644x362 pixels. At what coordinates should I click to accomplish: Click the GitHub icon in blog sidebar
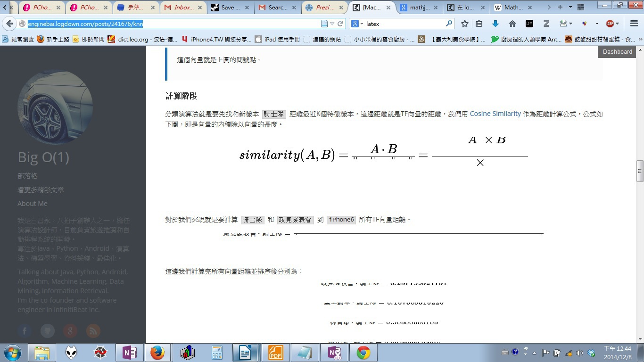47,331
